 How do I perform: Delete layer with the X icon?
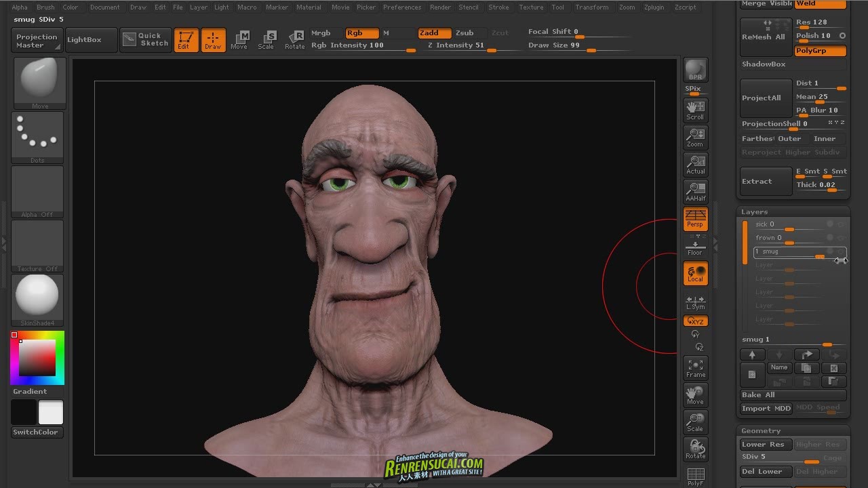(x=834, y=368)
